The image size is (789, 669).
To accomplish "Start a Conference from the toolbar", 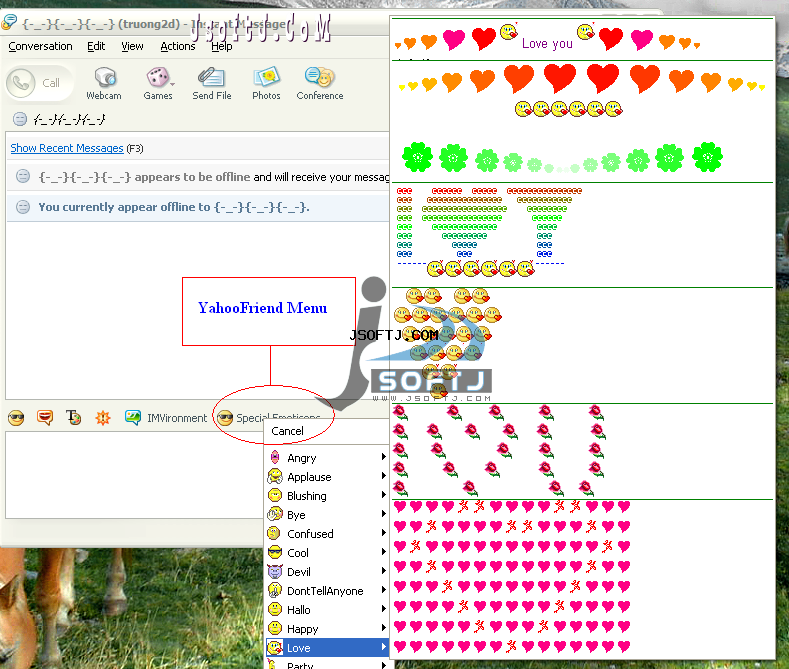I will 320,83.
